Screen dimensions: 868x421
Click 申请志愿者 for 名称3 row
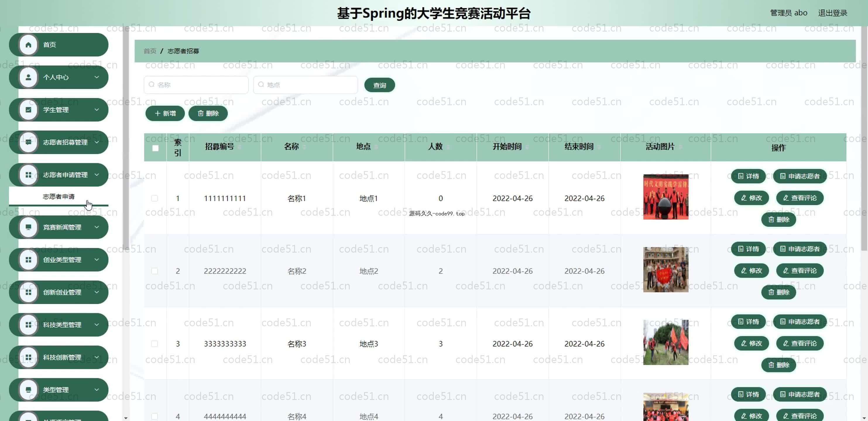(x=800, y=321)
